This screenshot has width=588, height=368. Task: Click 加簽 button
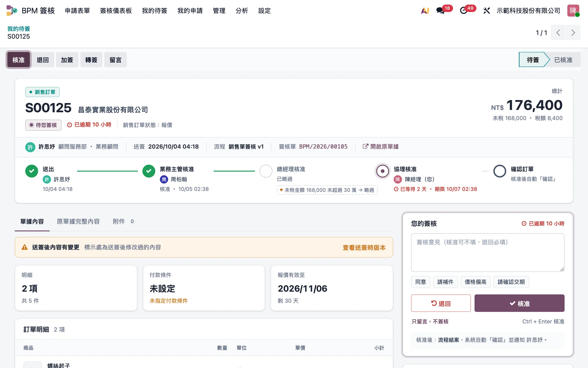67,60
